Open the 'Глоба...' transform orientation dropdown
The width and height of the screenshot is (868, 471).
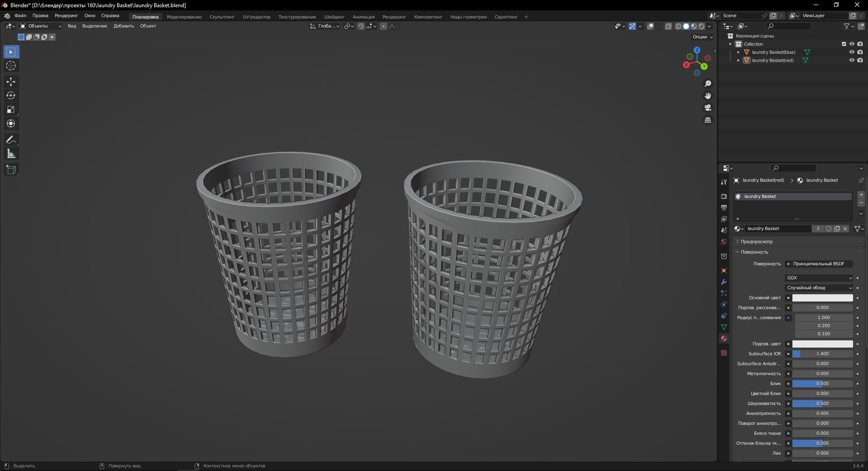(x=325, y=26)
